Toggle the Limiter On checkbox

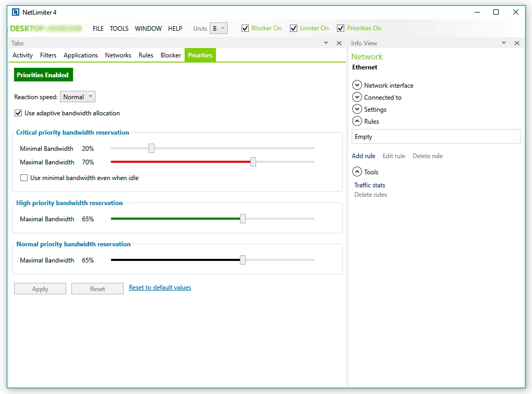click(294, 28)
